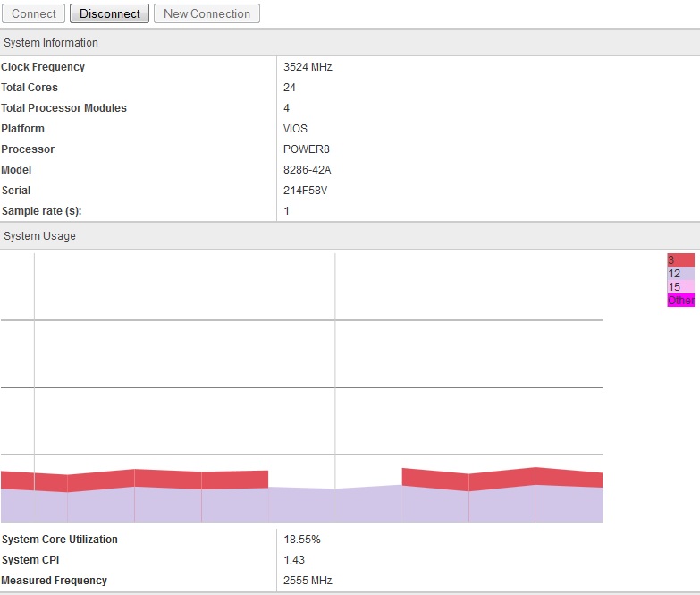Image resolution: width=700 pixels, height=595 pixels.
Task: Click the red legend swatch labeled 3
Action: coord(681,260)
